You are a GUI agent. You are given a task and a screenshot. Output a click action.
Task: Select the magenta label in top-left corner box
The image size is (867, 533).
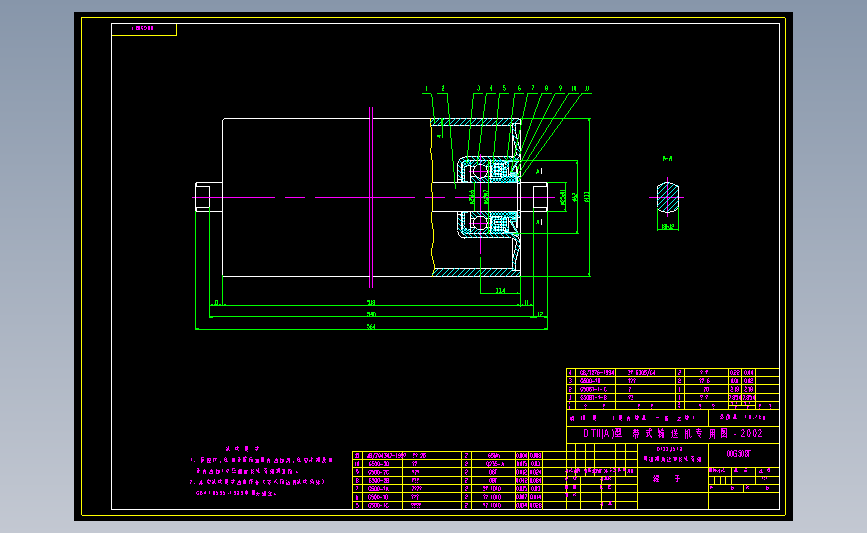tap(143, 28)
